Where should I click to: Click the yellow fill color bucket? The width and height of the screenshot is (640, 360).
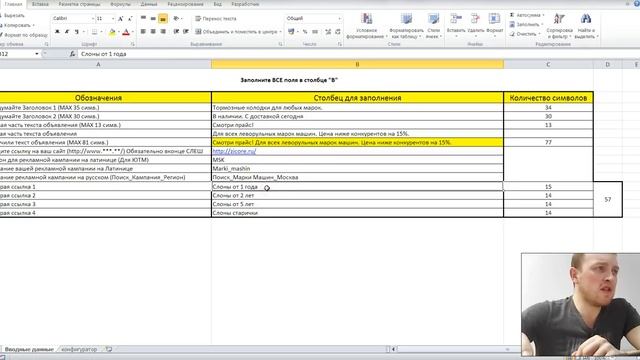[x=112, y=32]
